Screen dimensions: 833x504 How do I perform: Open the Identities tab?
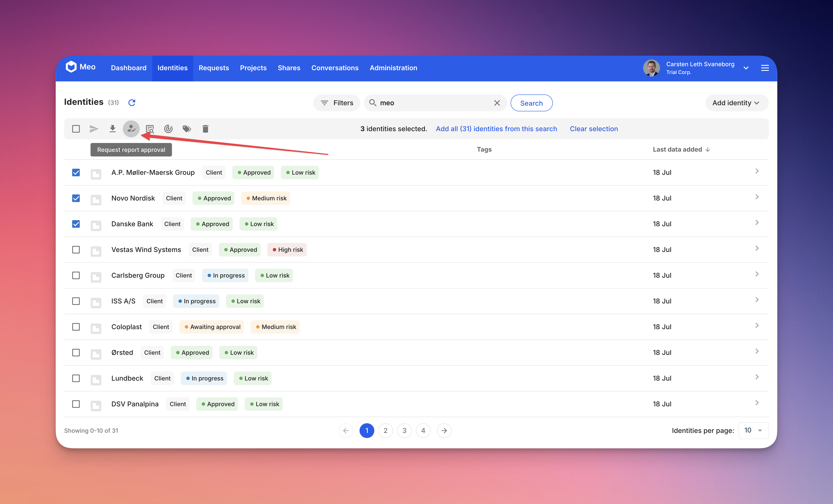172,68
